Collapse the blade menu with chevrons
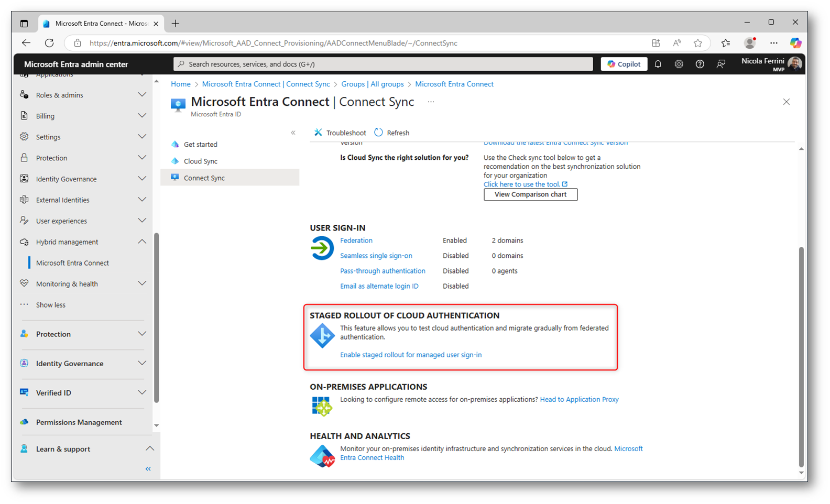This screenshot has width=830, height=504. tap(293, 133)
